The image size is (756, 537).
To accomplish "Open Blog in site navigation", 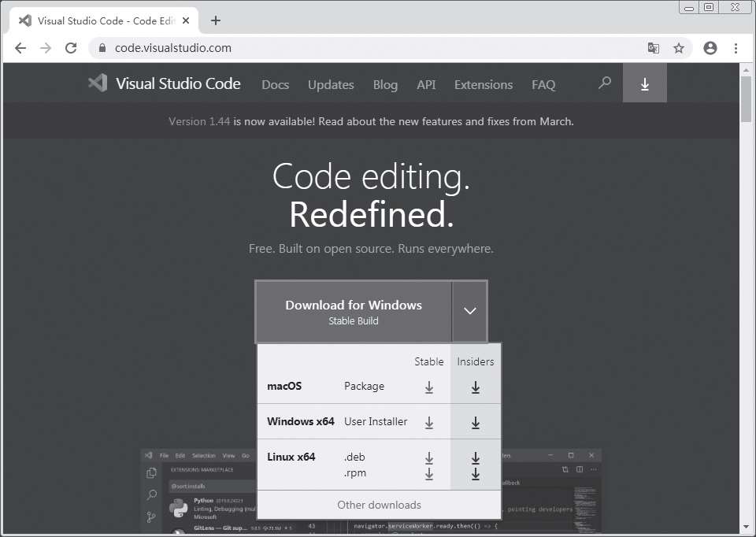I will 385,85.
